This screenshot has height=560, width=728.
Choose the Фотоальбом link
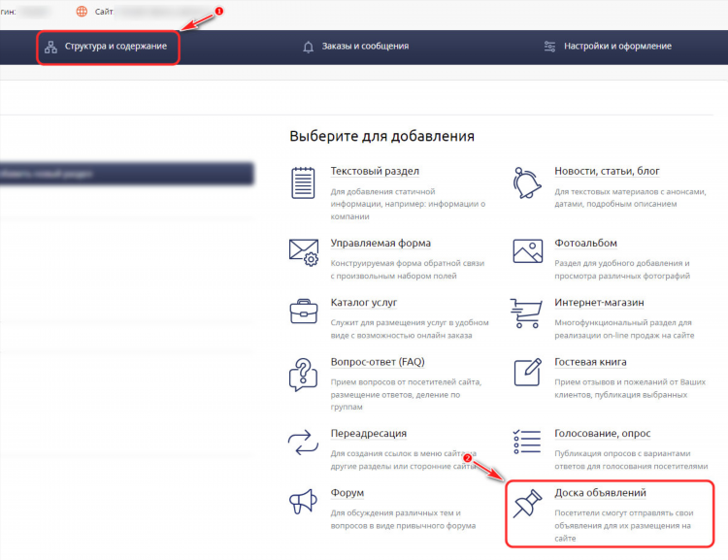pos(585,244)
